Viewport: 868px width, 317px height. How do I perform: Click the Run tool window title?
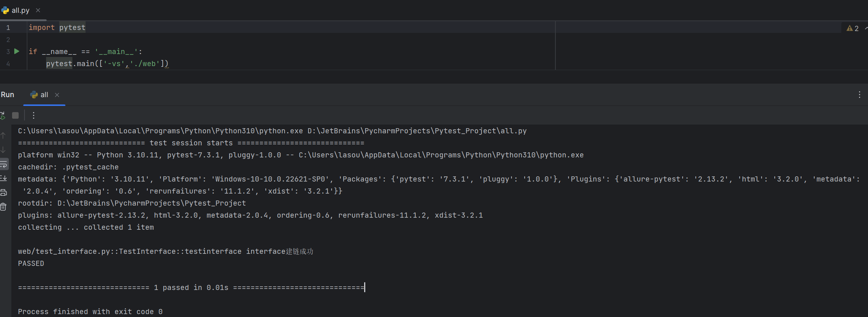(x=8, y=95)
